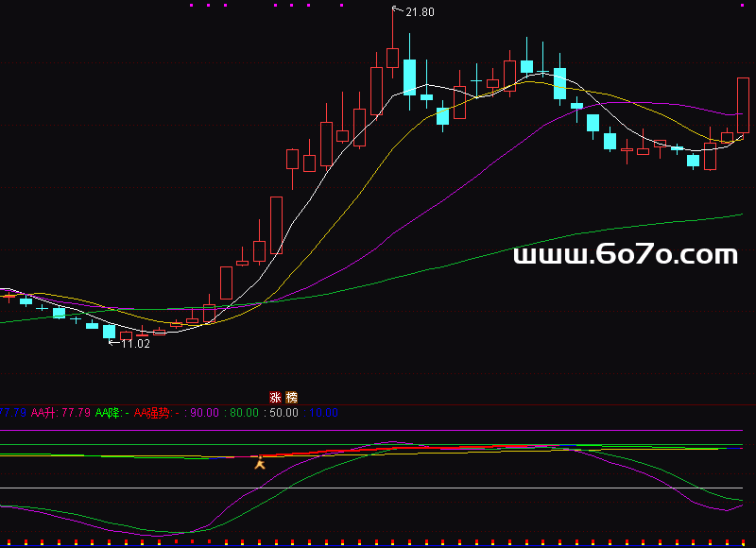
Task: Click the 涨 marker icon
Action: click(x=275, y=398)
